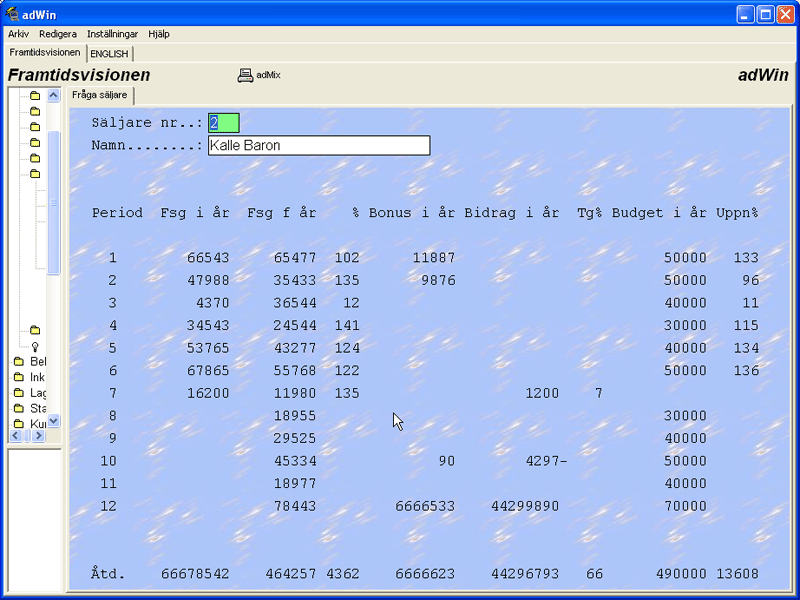The image size is (800, 600).
Task: Open the Inställningar menu
Action: click(112, 34)
